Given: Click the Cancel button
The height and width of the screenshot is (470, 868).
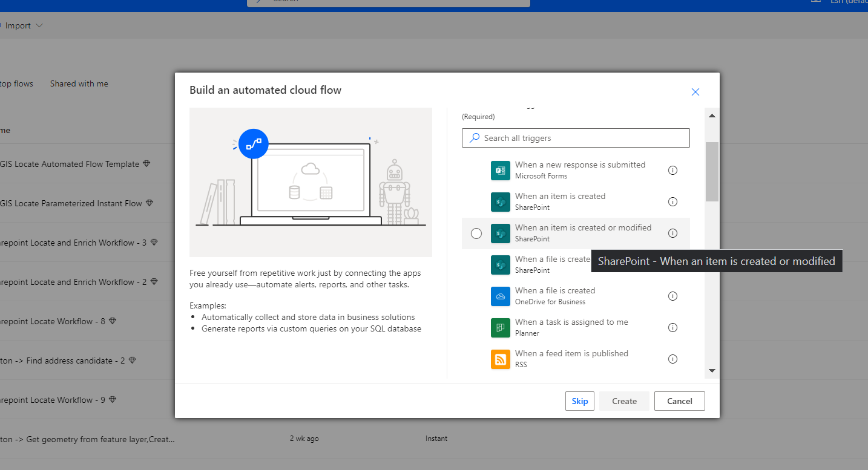Looking at the screenshot, I should pyautogui.click(x=679, y=400).
